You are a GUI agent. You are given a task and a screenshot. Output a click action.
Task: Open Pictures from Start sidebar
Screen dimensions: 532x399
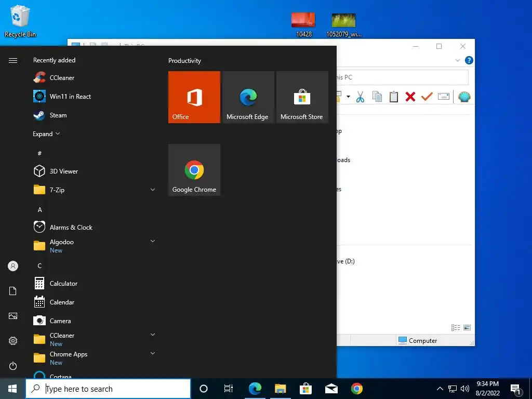[x=13, y=316]
